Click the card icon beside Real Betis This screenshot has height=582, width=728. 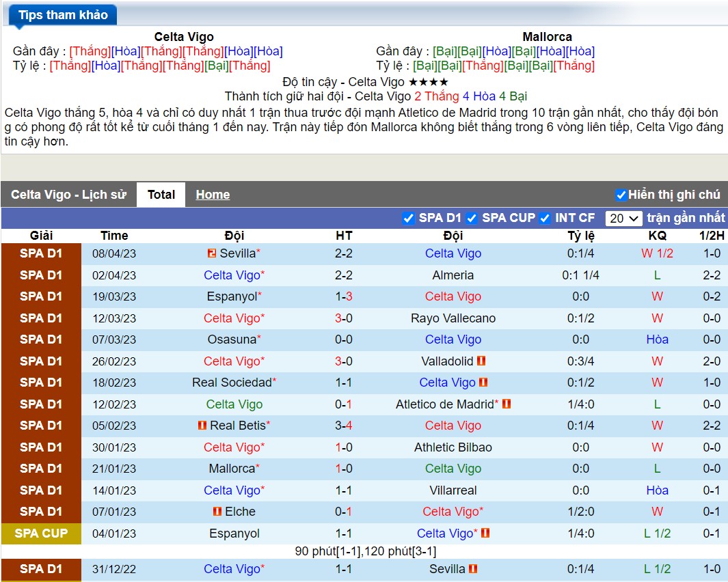click(x=202, y=425)
